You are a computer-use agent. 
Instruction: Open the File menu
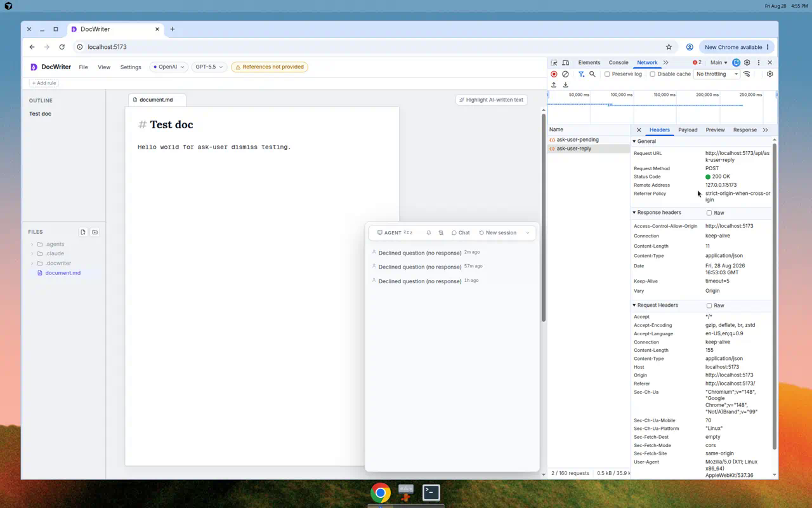[x=83, y=67]
